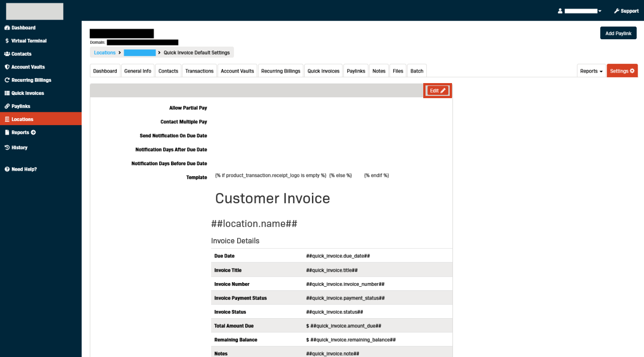This screenshot has height=357, width=644.
Task: Click the Send Notification On Due Date label
Action: [x=173, y=136]
